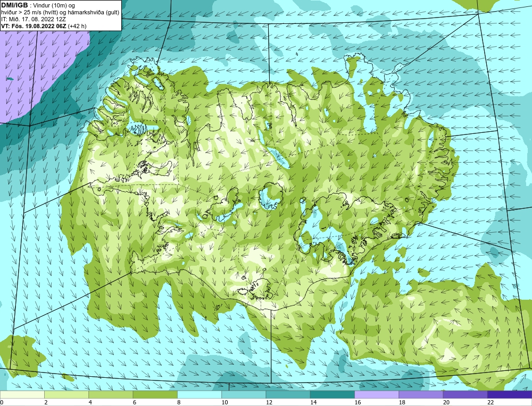Click the legend scale label '6'
Screen dimensions: 532x406
click(135, 402)
